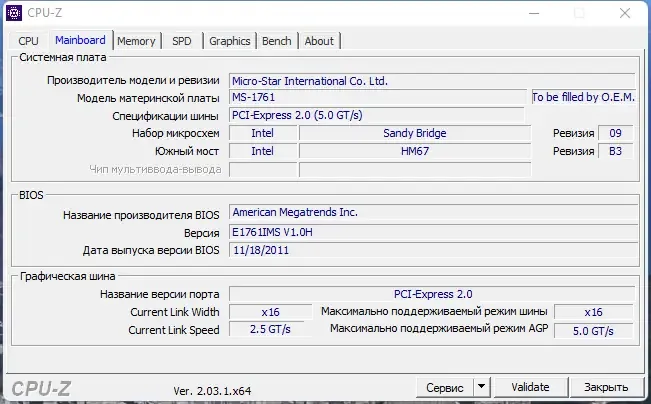Expand the Сервис dropdown arrow
Image resolution: width=651 pixels, height=404 pixels.
[x=482, y=387]
